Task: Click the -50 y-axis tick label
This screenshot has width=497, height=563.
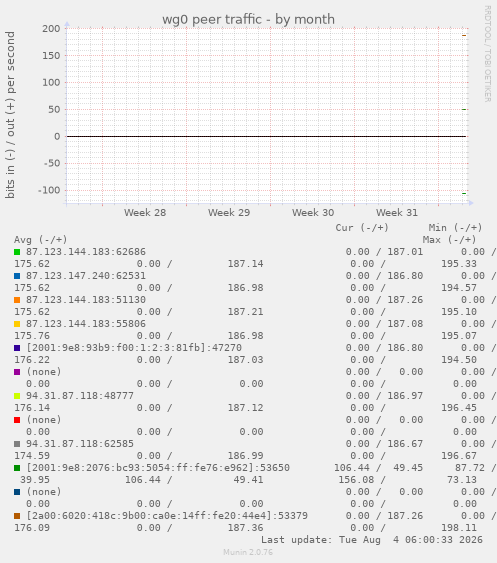Action: click(x=52, y=163)
